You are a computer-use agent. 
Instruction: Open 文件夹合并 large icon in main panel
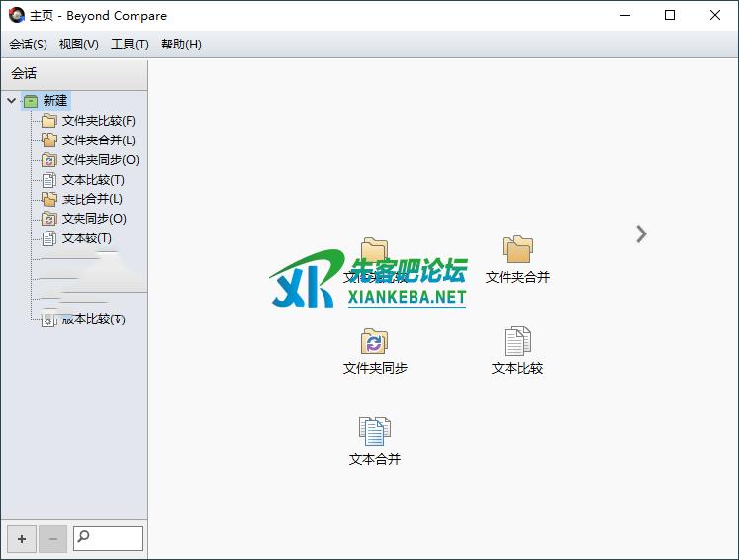[x=517, y=250]
